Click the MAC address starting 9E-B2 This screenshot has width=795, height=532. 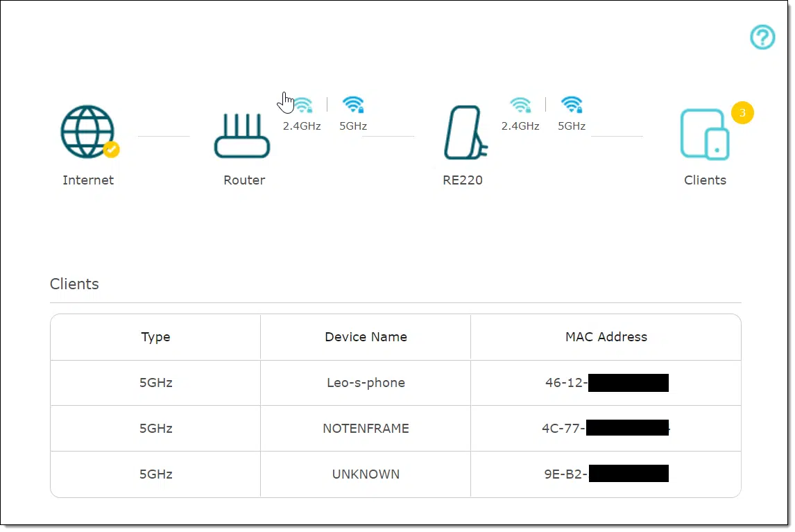coord(606,474)
